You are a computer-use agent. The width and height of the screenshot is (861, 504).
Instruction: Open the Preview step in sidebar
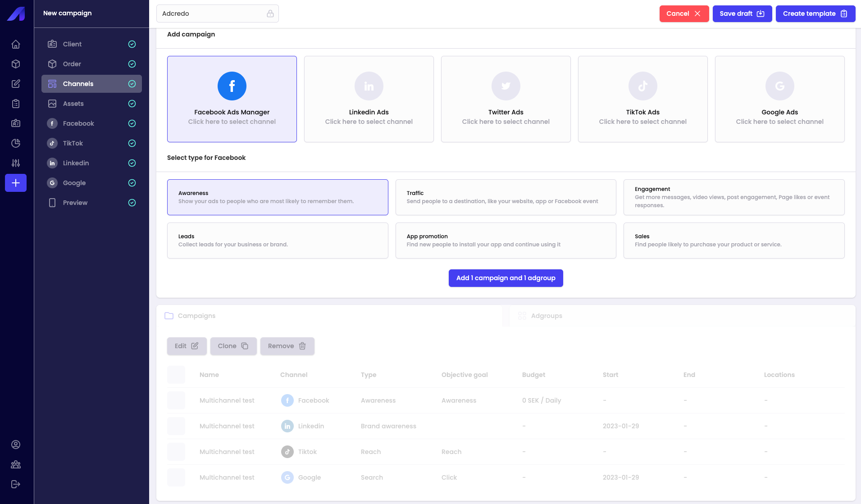click(x=91, y=203)
